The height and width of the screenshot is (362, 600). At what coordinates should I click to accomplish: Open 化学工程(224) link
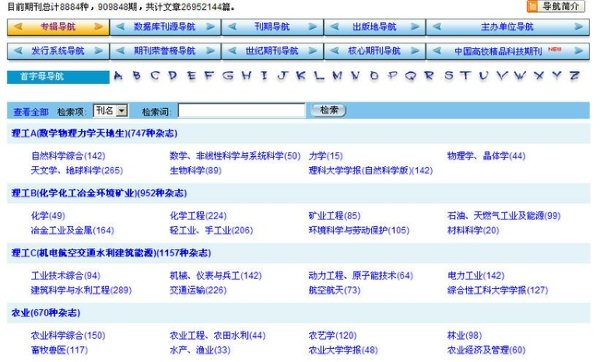198,215
